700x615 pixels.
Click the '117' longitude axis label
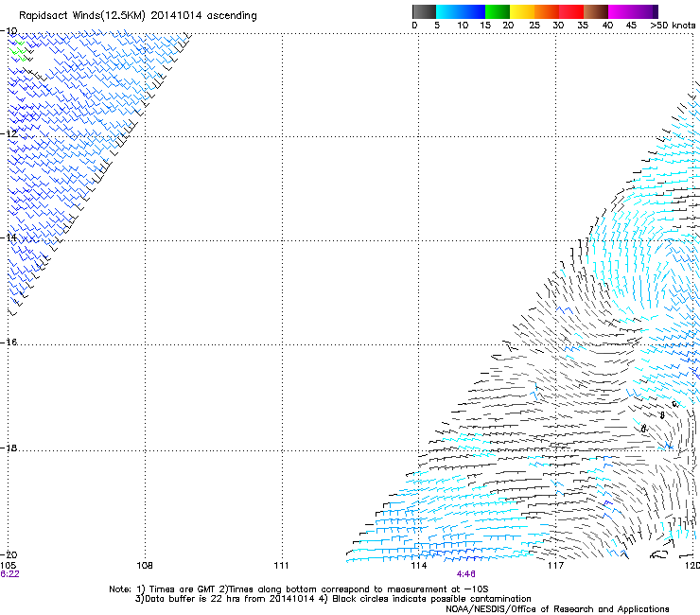coord(556,566)
